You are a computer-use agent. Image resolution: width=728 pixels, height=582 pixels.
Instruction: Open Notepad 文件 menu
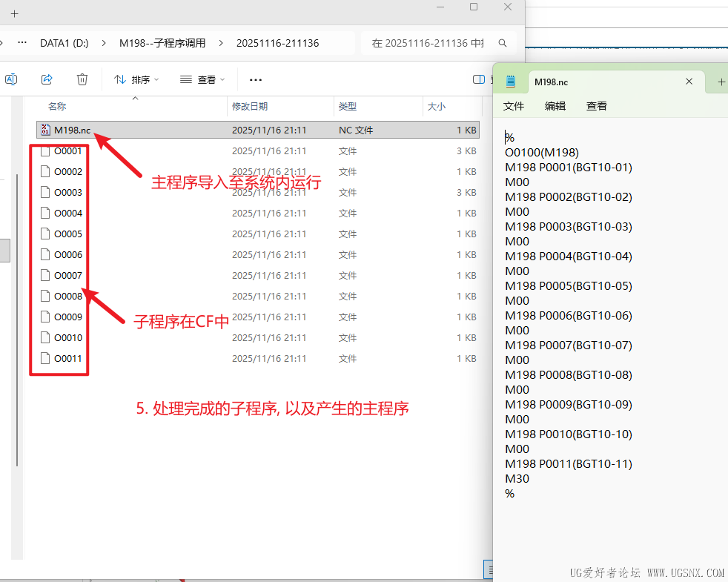[514, 106]
